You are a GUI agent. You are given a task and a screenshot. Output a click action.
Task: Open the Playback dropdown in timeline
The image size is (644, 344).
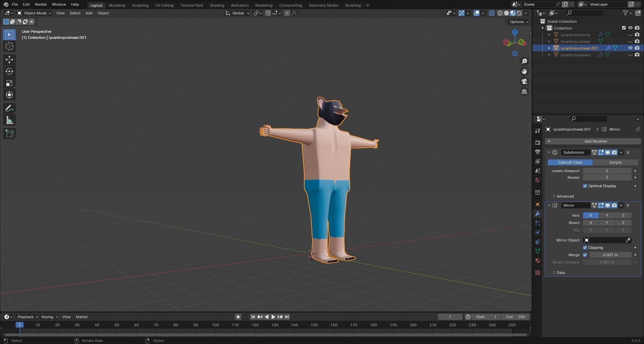pyautogui.click(x=28, y=317)
